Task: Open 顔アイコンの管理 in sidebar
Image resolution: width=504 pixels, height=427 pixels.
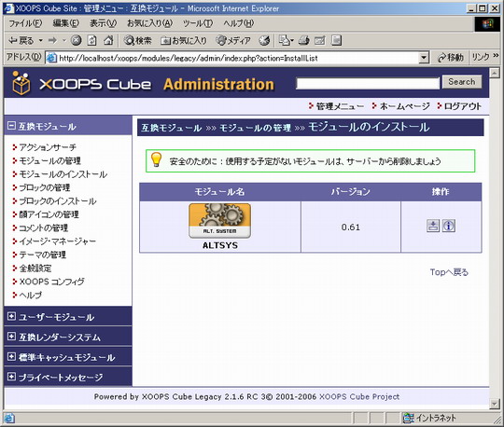Action: (49, 214)
